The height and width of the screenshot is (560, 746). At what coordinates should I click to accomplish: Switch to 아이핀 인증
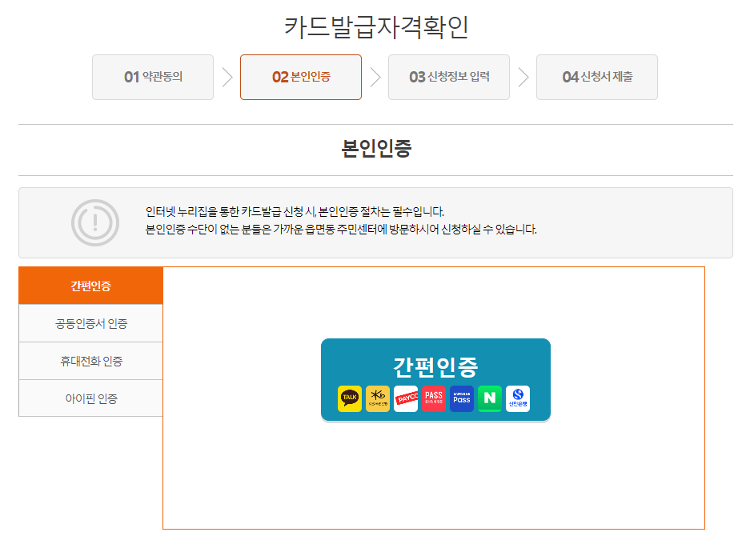tap(90, 398)
